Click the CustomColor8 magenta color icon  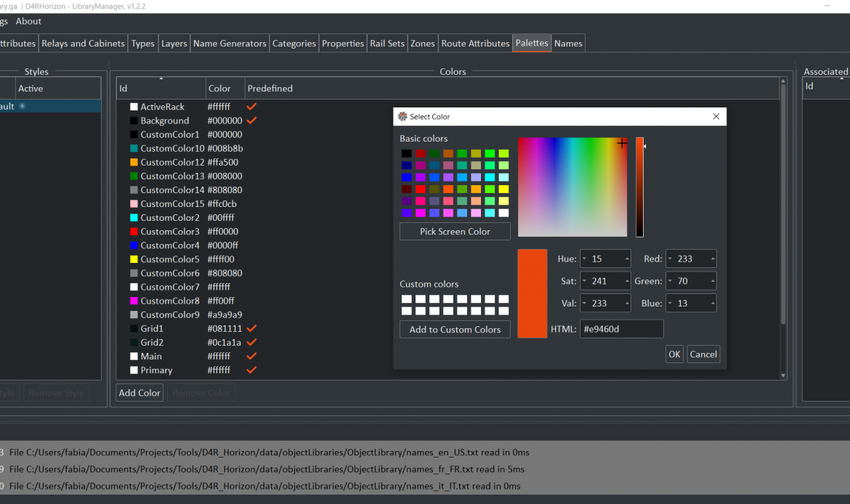click(x=134, y=301)
